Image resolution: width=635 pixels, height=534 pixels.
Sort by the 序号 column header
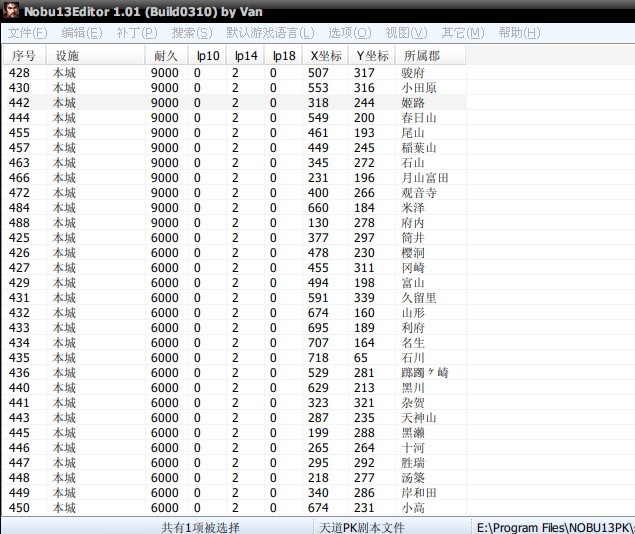[24, 55]
